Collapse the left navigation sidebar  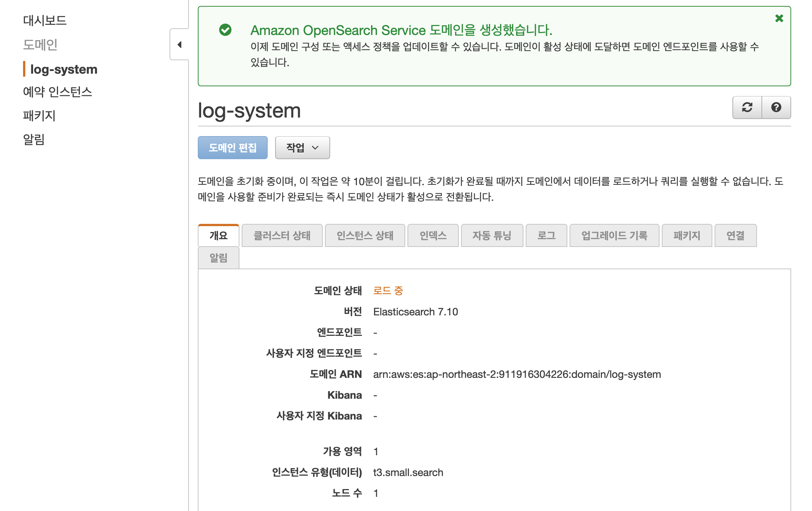pos(180,45)
